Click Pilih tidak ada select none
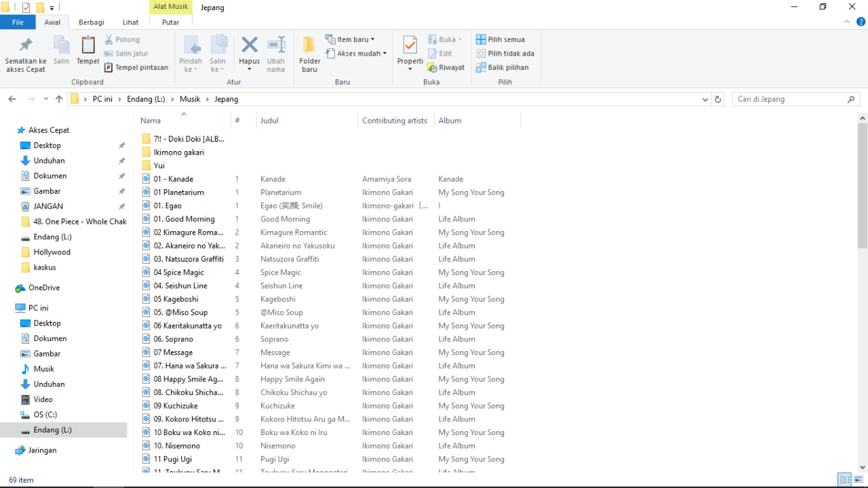 tap(505, 53)
